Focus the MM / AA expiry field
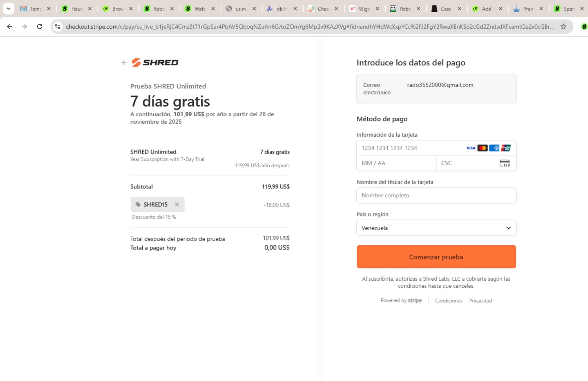 (396, 163)
